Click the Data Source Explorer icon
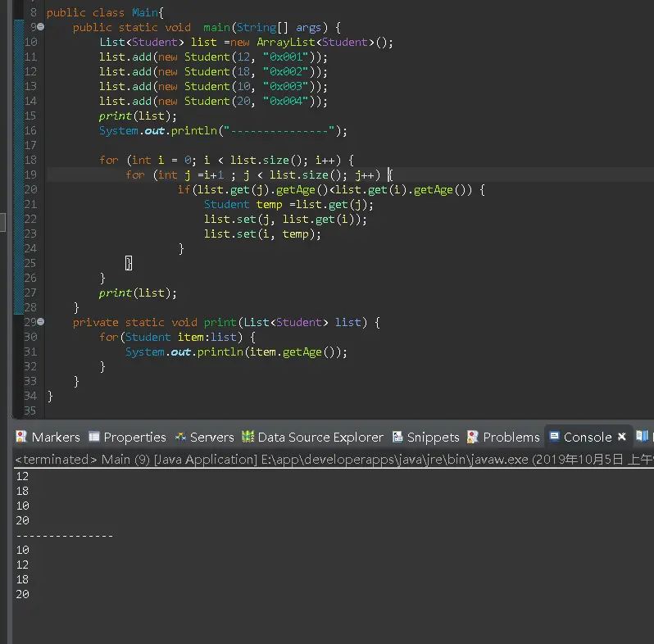The height and width of the screenshot is (644, 654). [248, 437]
